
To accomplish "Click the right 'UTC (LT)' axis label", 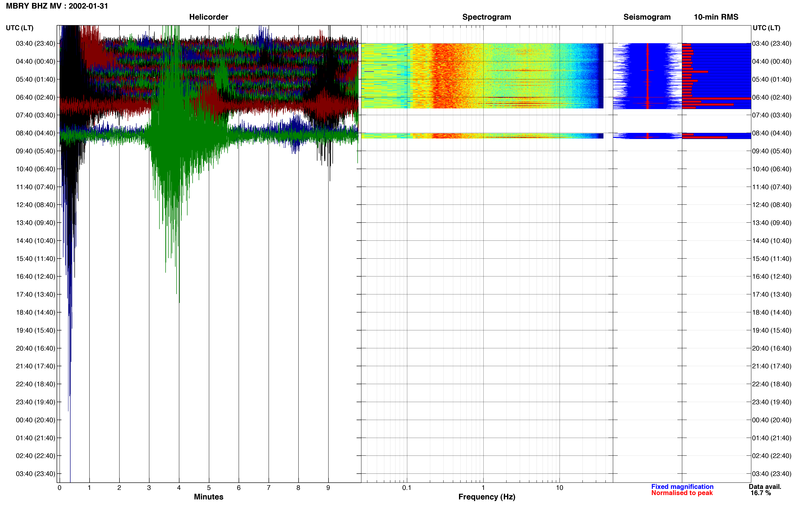I will point(766,28).
